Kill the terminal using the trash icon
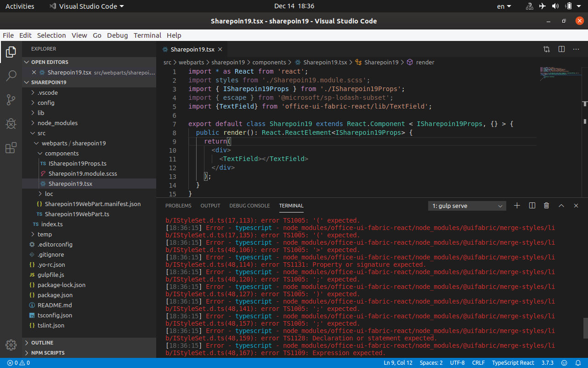Screen dimensions: 588x368 [x=546, y=206]
